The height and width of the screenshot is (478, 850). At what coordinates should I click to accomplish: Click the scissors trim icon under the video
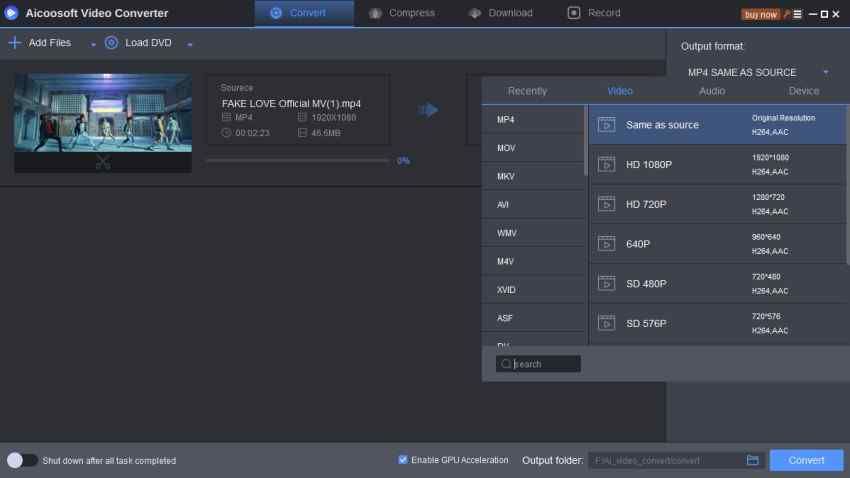pos(103,162)
